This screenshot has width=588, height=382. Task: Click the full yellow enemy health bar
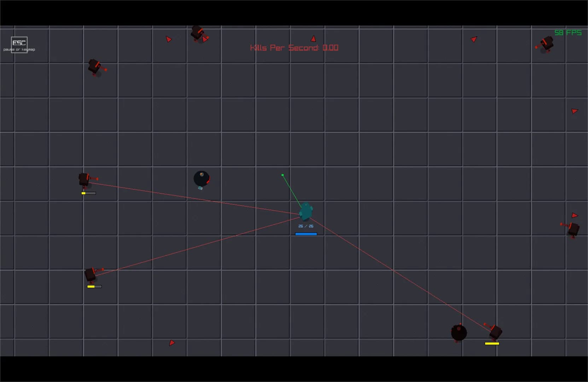pos(492,343)
